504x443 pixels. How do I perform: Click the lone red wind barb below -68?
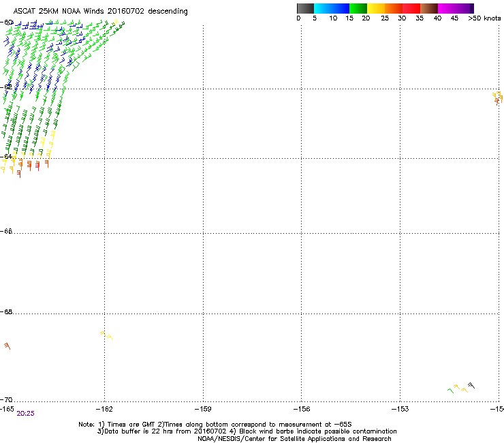tap(7, 346)
